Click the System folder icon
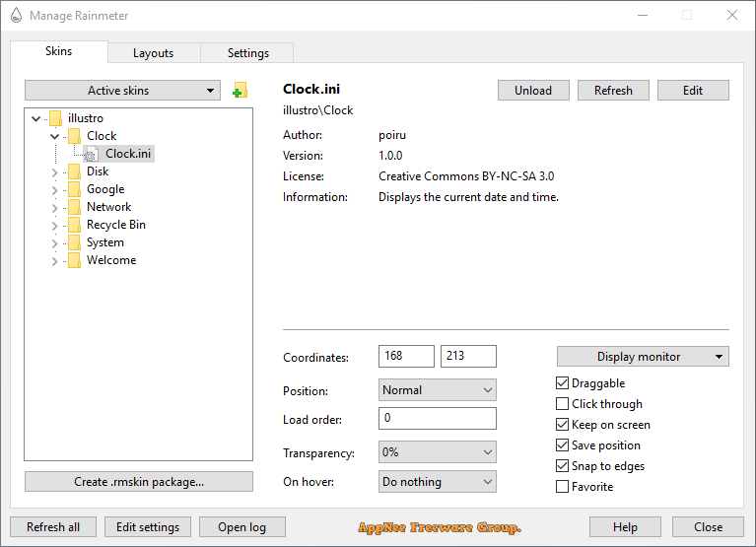The width and height of the screenshot is (756, 547). coord(74,242)
